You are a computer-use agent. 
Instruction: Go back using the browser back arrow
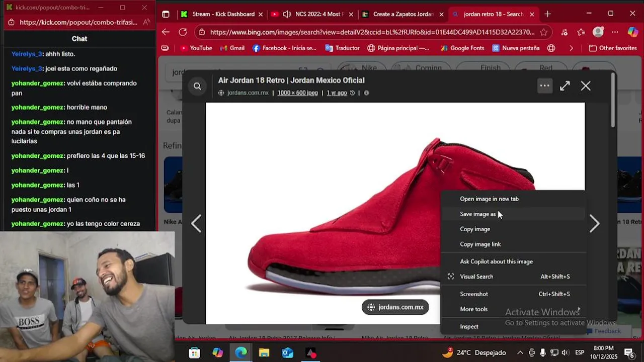click(x=166, y=32)
